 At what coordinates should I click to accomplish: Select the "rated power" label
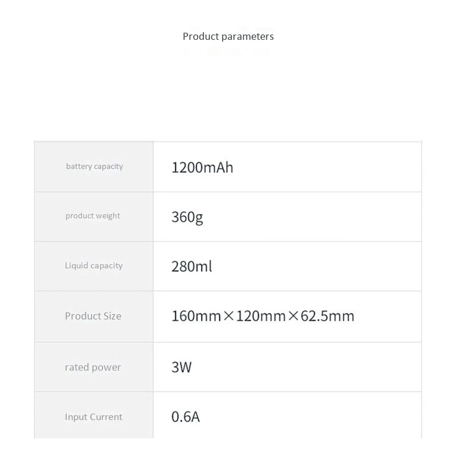pyautogui.click(x=93, y=367)
